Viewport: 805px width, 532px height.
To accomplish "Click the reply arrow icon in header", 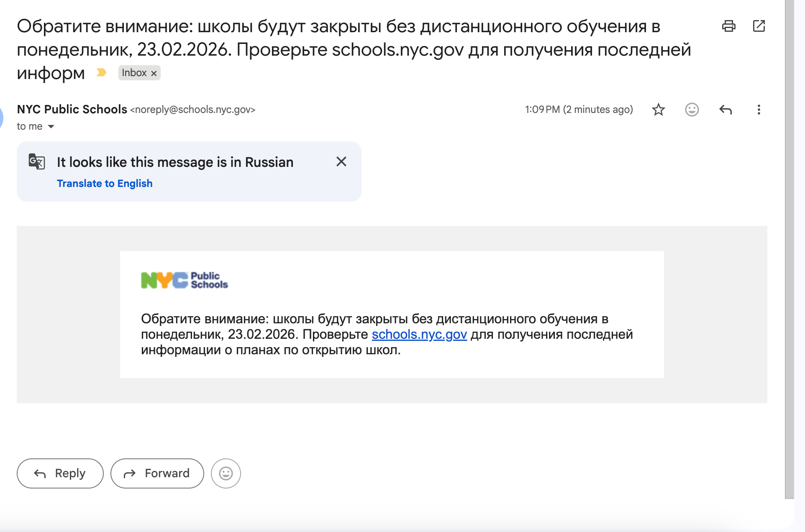I will (x=726, y=110).
